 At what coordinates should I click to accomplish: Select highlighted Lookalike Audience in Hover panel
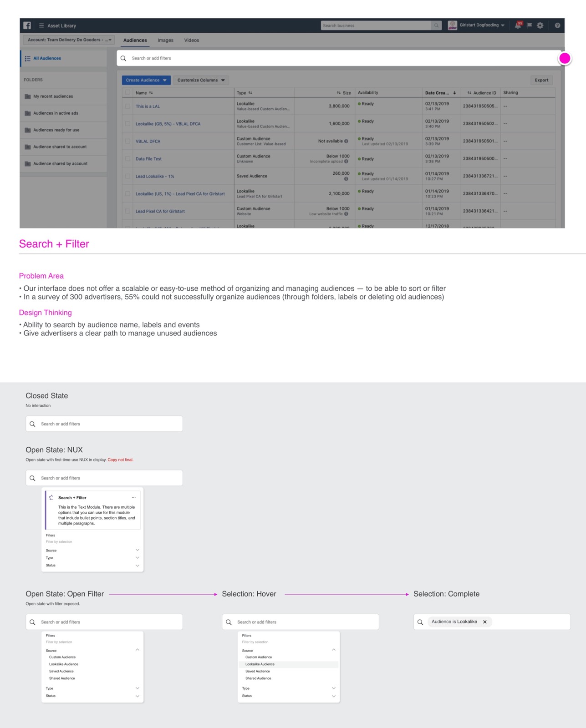(289, 664)
